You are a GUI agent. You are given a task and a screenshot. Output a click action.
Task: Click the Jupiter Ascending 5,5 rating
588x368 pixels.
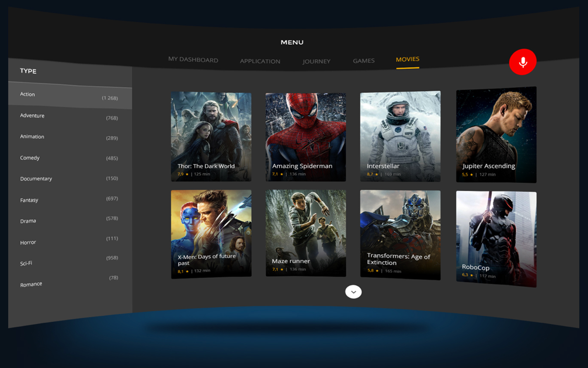pos(467,175)
